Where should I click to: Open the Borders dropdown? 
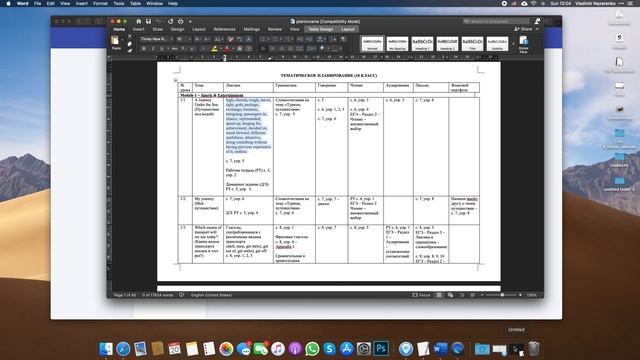click(341, 49)
